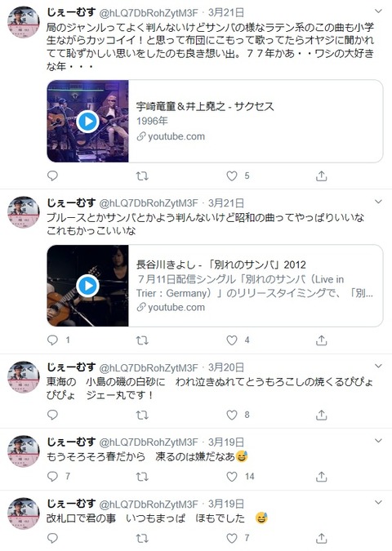Play the 宇崎竜童＆井上堯之 video thumbnail

click(x=87, y=122)
